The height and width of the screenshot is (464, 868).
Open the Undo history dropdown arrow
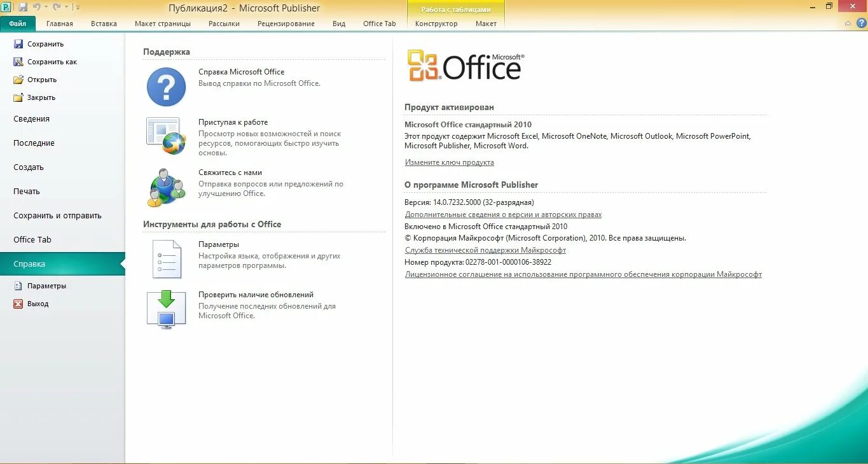click(46, 8)
